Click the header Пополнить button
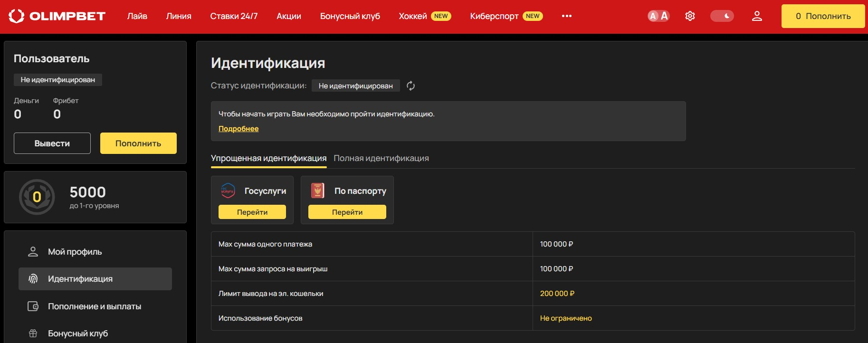 point(823,16)
